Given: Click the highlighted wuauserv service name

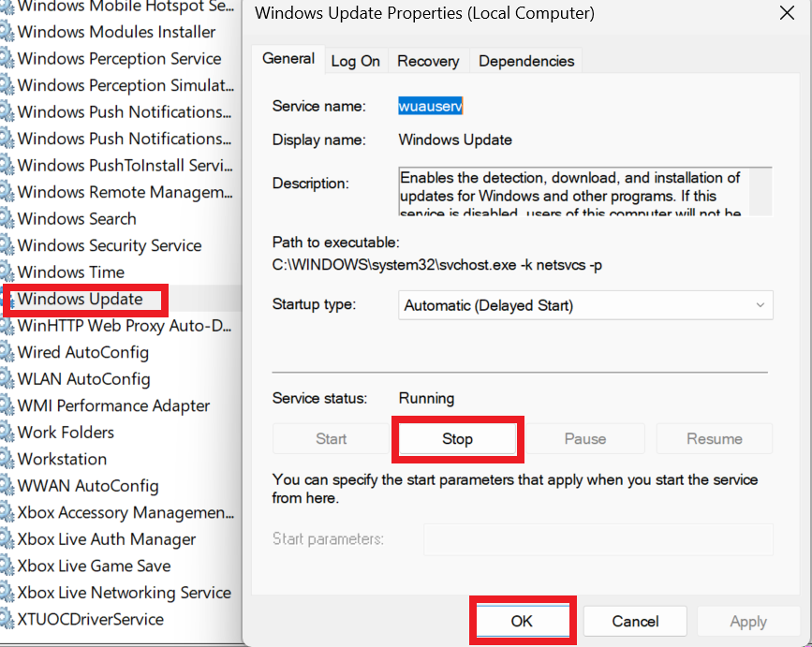Looking at the screenshot, I should pyautogui.click(x=430, y=106).
